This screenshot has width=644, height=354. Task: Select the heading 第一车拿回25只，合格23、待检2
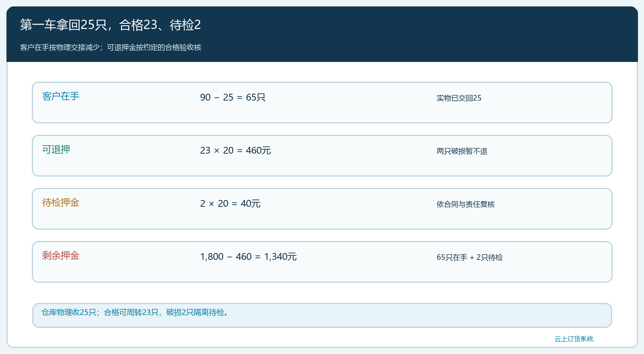tap(110, 25)
